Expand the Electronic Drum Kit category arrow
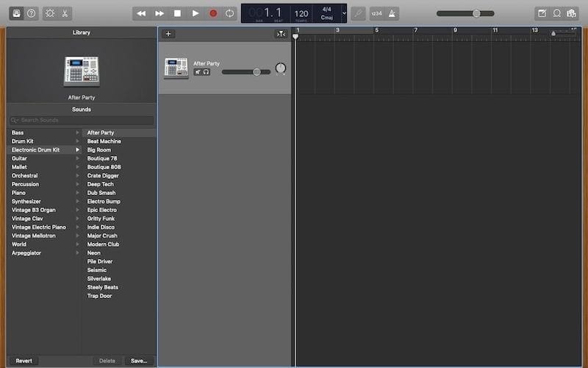 (77, 150)
